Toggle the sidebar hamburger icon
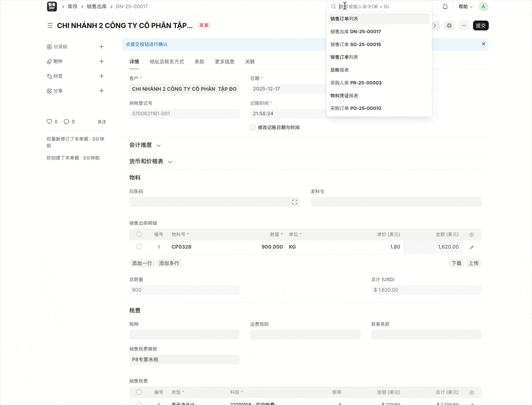532x405 pixels. pyautogui.click(x=50, y=26)
